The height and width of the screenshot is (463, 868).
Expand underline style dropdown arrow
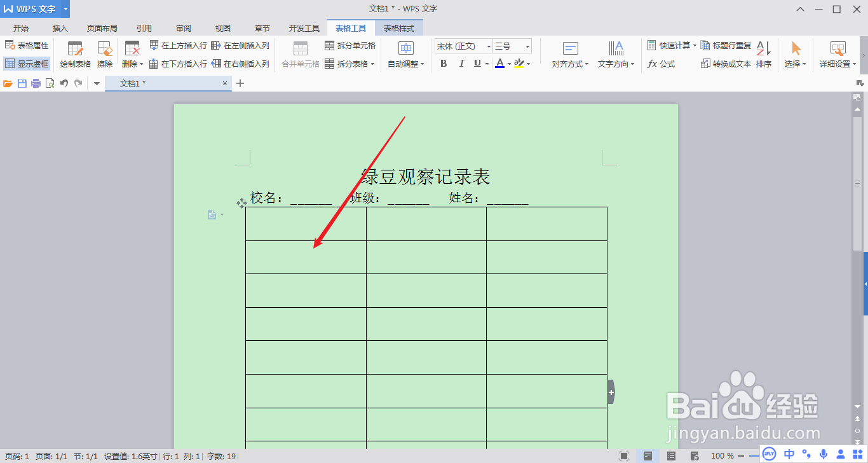pyautogui.click(x=487, y=64)
